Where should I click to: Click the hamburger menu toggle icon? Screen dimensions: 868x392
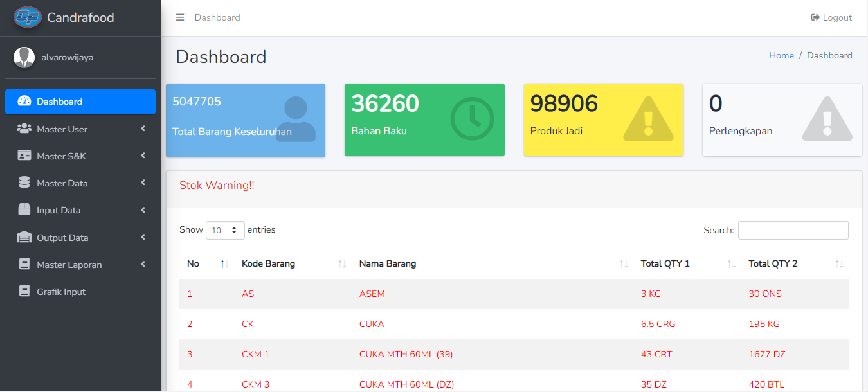pos(180,17)
